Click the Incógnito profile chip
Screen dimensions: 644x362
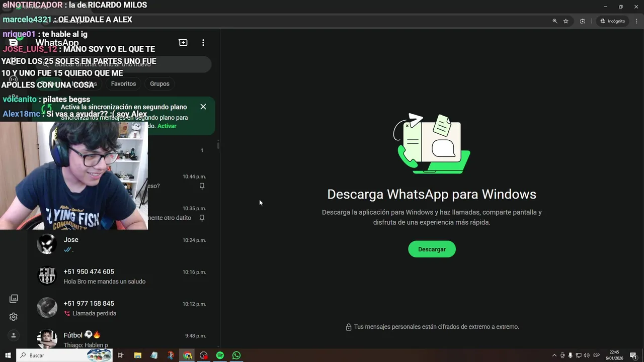point(612,21)
